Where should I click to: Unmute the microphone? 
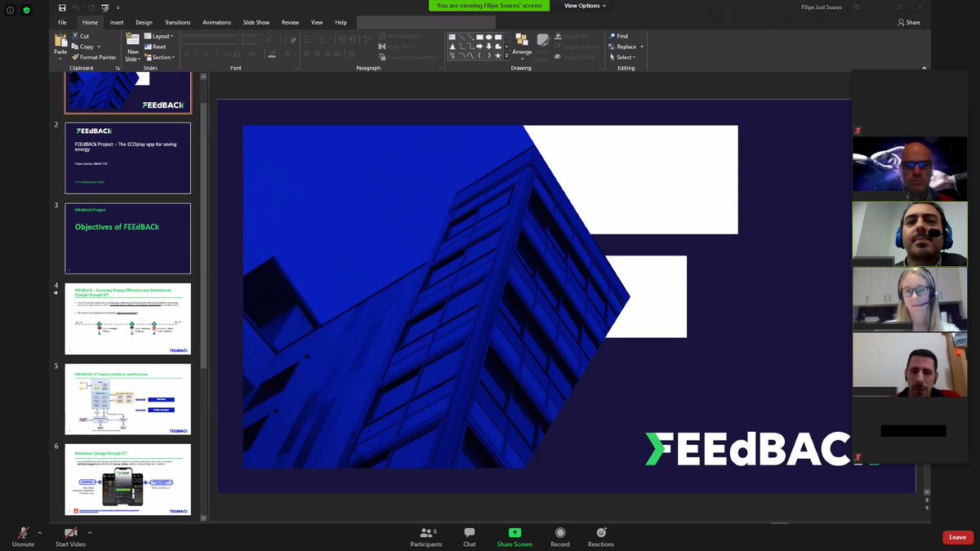22,536
